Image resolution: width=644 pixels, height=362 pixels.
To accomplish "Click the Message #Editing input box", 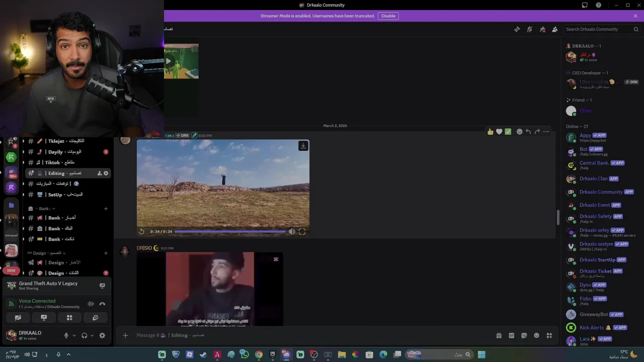I will [x=312, y=335].
